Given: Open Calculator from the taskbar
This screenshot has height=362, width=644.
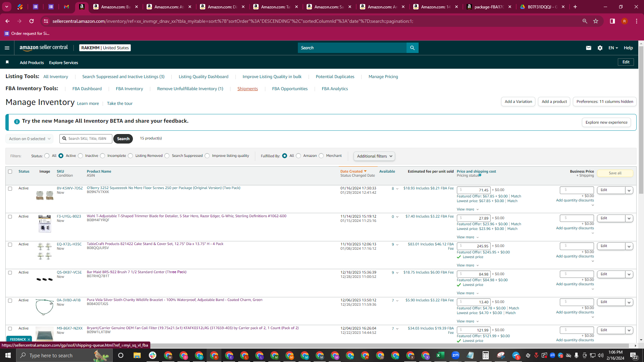Looking at the screenshot, I should tap(485, 355).
